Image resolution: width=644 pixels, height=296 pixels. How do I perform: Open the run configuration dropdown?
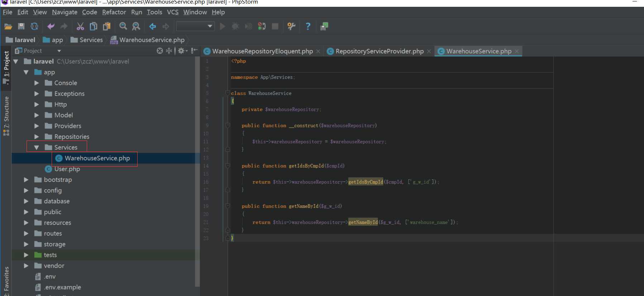(195, 26)
